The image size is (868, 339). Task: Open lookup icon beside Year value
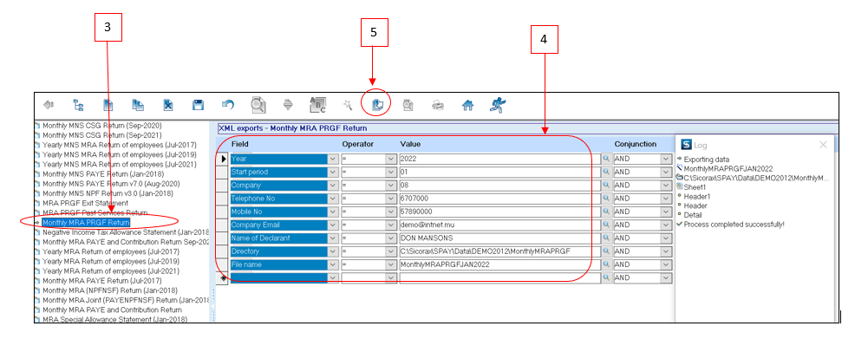pyautogui.click(x=606, y=159)
